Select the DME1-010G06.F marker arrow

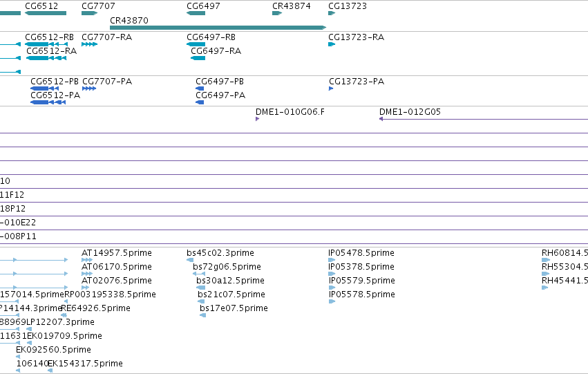(257, 119)
